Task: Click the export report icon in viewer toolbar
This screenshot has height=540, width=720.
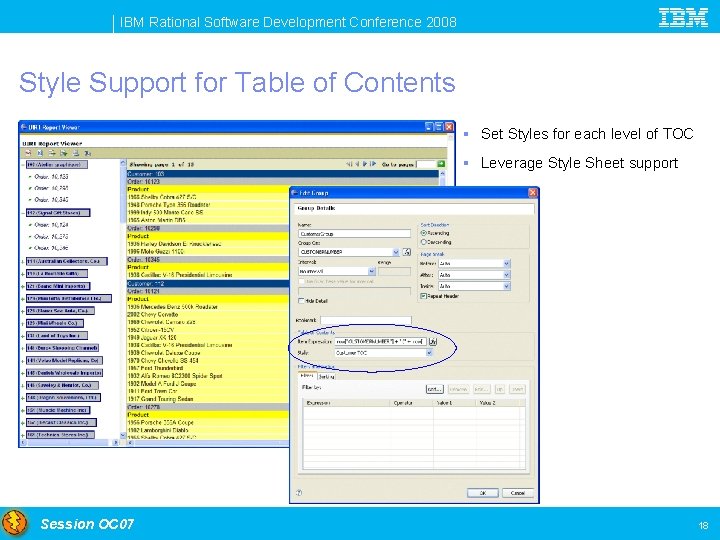Action: pos(64,153)
